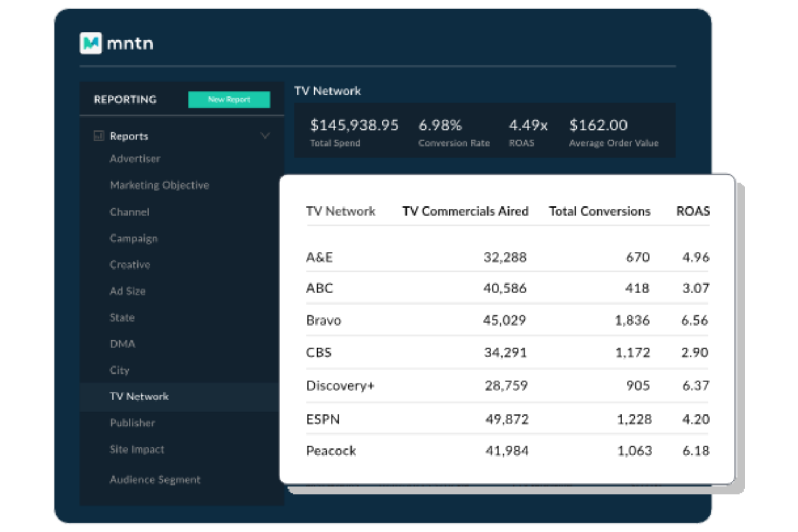Open the Publisher report
Screen dimensions: 798x532
coord(132,423)
